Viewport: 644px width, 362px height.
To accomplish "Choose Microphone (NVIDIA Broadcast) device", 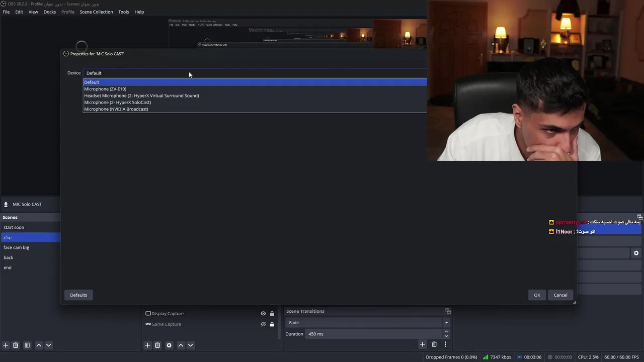I will tap(255, 109).
